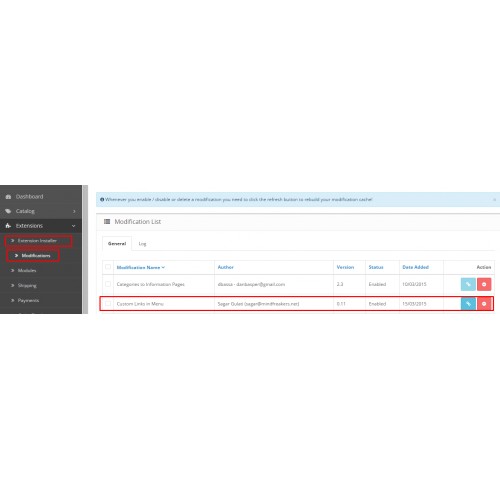This screenshot has height=500, width=500.
Task: Dismiss the blue info alert
Action: point(495,200)
